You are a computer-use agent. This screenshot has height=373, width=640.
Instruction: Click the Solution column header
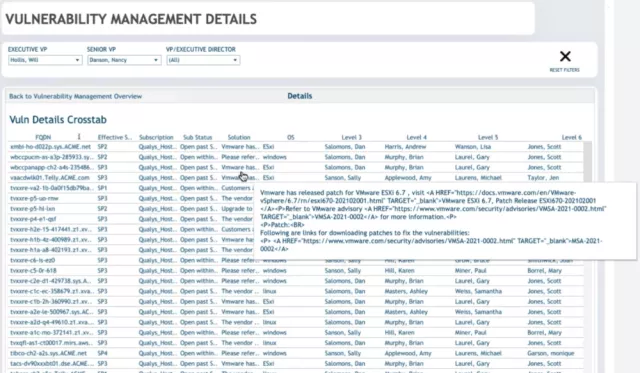tap(239, 138)
